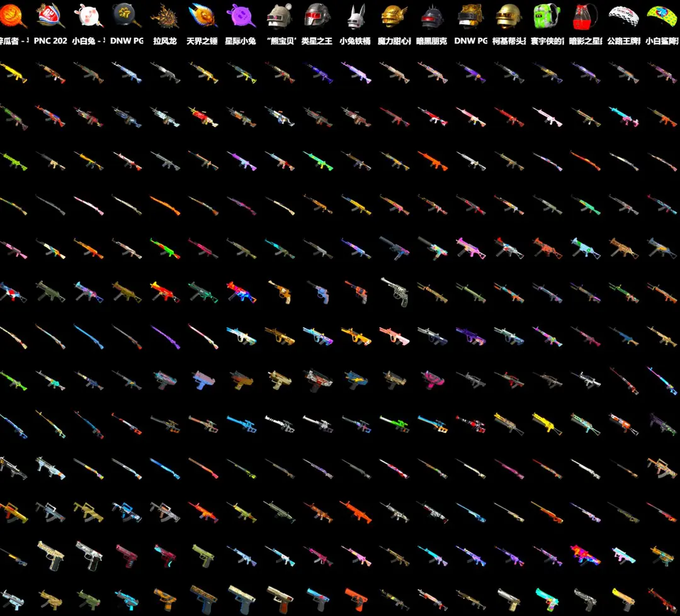The width and height of the screenshot is (680, 616).
Task: Pick the checkered 公路王牌 parachute skin
Action: pyautogui.click(x=623, y=16)
